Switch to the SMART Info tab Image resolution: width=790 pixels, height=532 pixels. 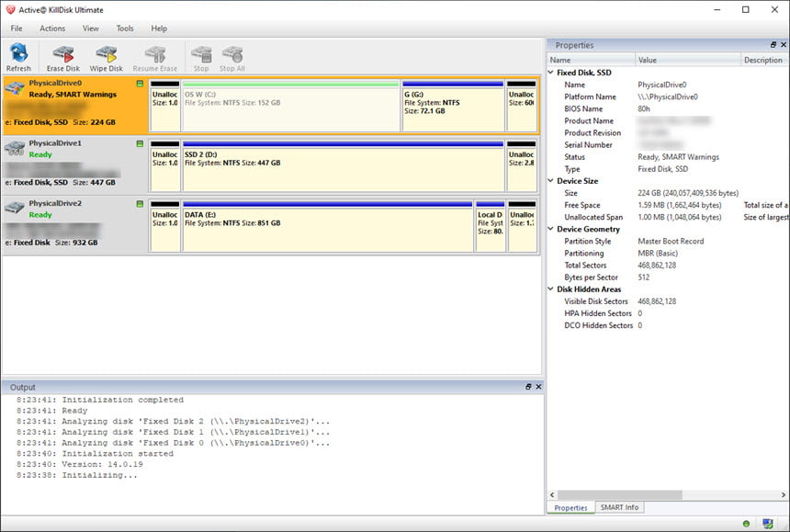point(619,507)
